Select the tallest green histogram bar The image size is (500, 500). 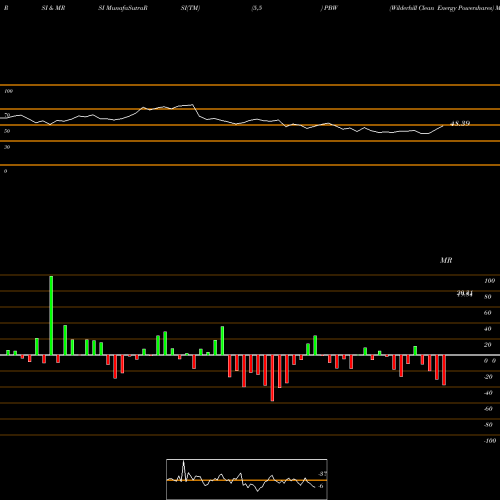[51, 315]
